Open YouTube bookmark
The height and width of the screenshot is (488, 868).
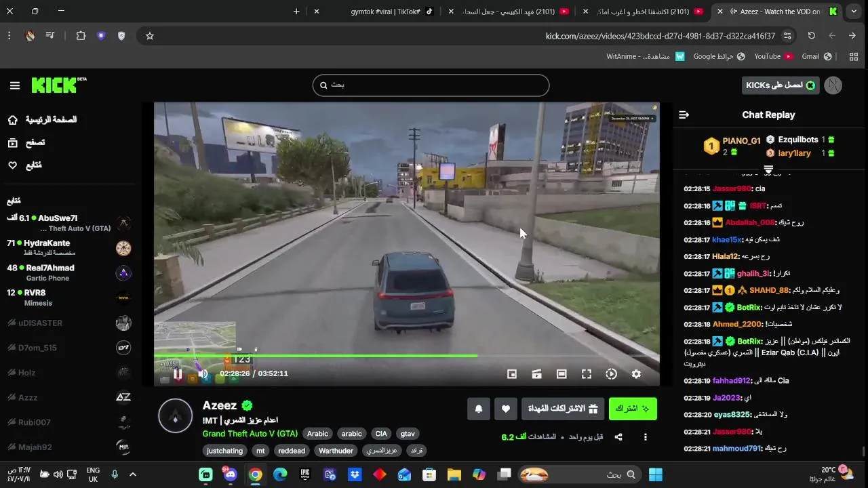773,56
